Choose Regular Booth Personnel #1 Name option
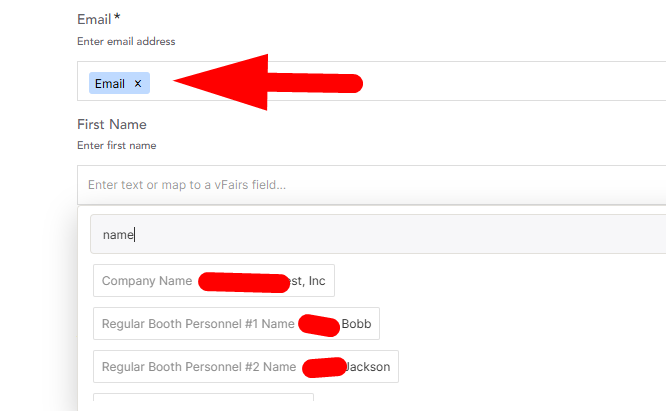This screenshot has height=411, width=666. pyautogui.click(x=236, y=324)
